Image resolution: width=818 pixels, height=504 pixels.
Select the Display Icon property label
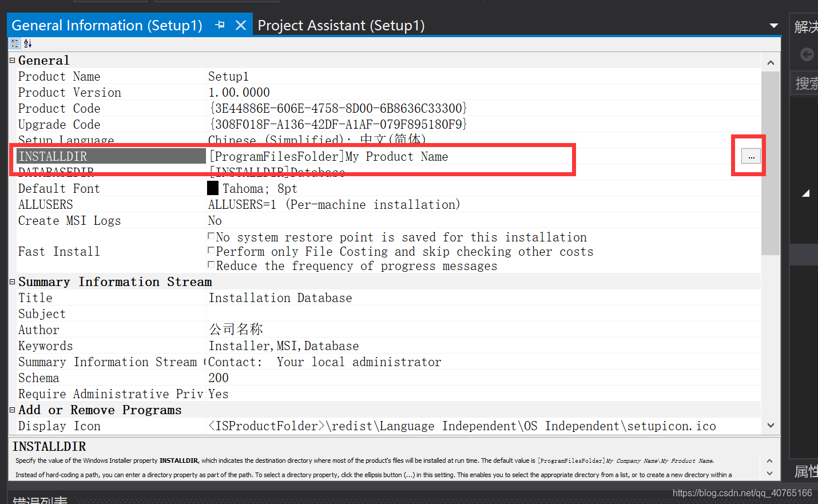[59, 426]
